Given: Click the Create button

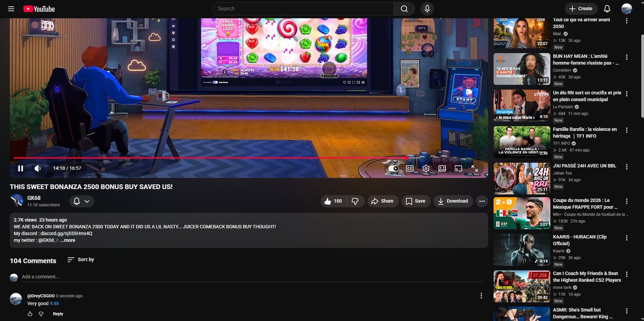Looking at the screenshot, I should click(581, 9).
